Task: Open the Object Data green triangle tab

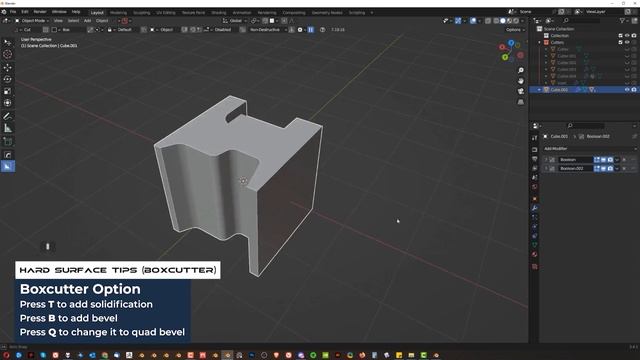Action: 535,245
